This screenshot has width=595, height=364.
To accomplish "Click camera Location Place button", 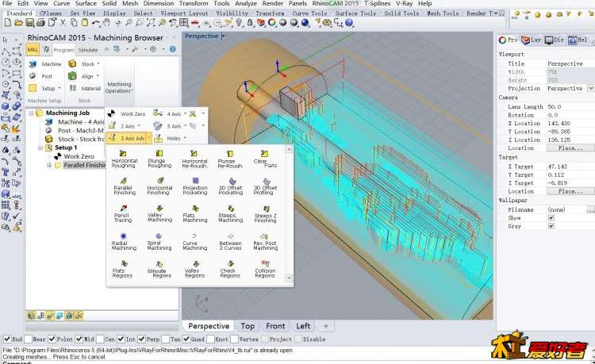I will pos(570,148).
